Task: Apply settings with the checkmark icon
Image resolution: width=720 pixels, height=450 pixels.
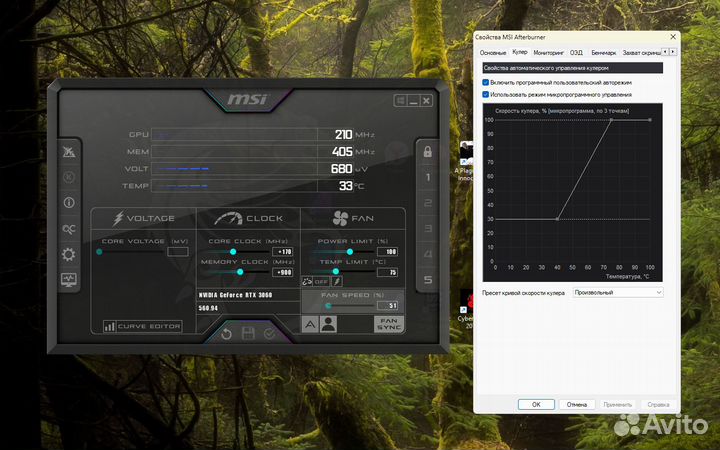Action: pyautogui.click(x=269, y=333)
